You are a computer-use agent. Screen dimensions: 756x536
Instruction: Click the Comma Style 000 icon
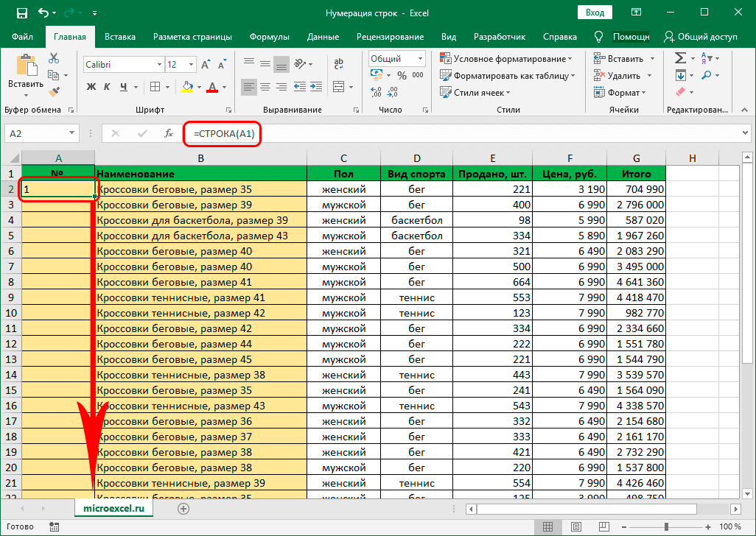pos(418,75)
